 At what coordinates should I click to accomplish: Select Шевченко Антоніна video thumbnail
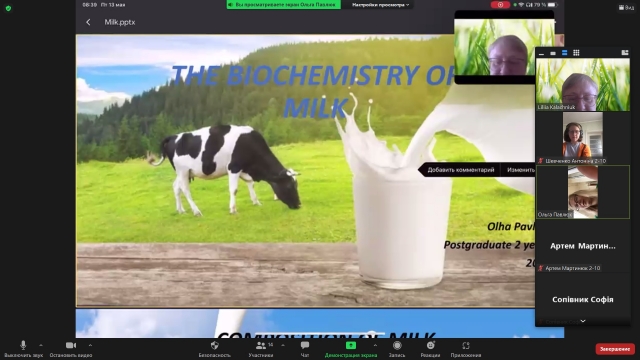point(583,138)
